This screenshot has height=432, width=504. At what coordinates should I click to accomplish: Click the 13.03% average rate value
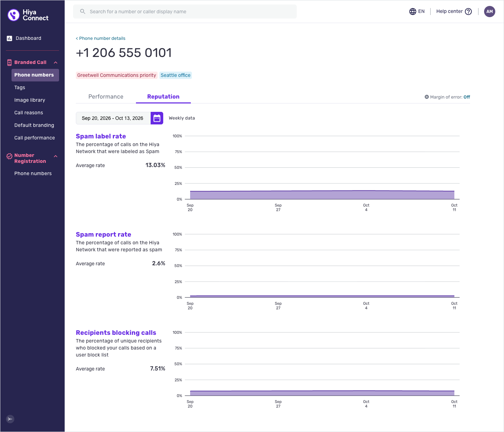155,165
